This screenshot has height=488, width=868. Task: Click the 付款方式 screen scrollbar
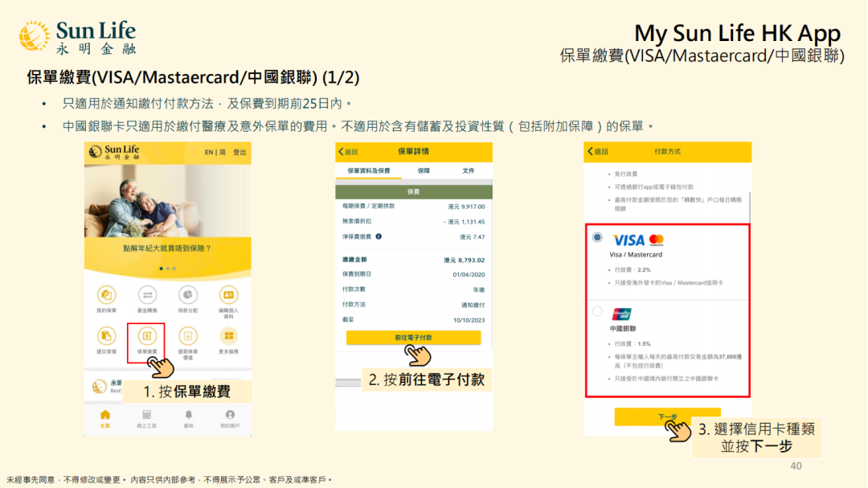tap(750, 206)
